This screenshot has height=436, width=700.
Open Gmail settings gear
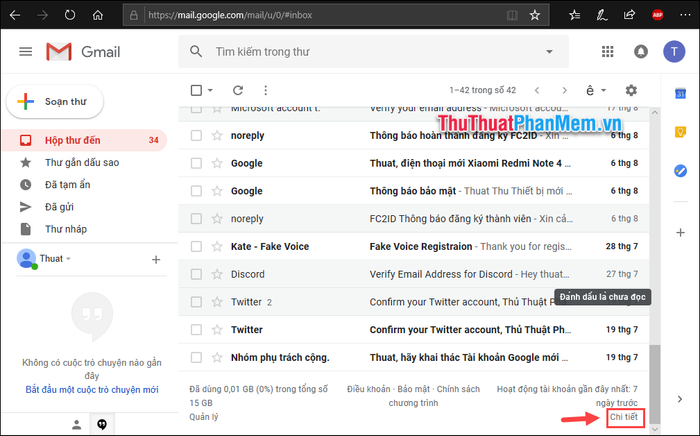[x=631, y=91]
